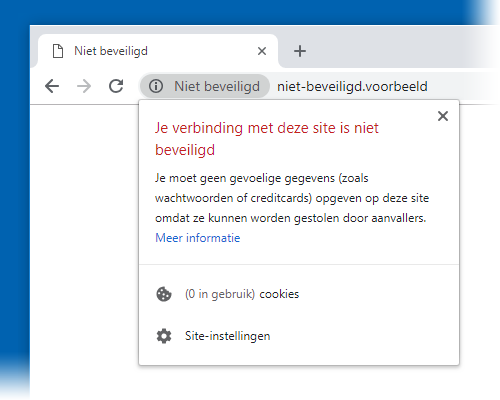The width and height of the screenshot is (500, 400).
Task: Open the 'Meer informatie' link
Action: 198,238
